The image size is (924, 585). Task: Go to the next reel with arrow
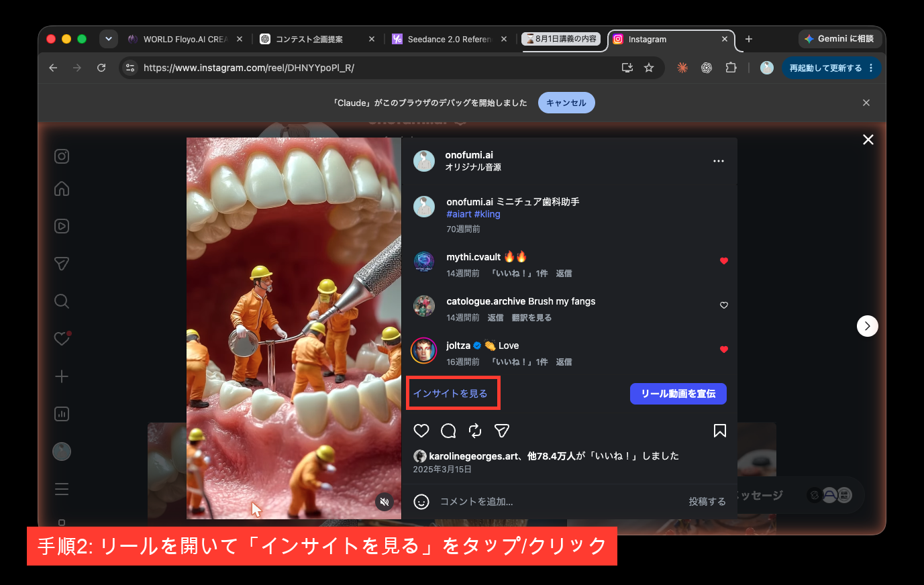point(868,326)
